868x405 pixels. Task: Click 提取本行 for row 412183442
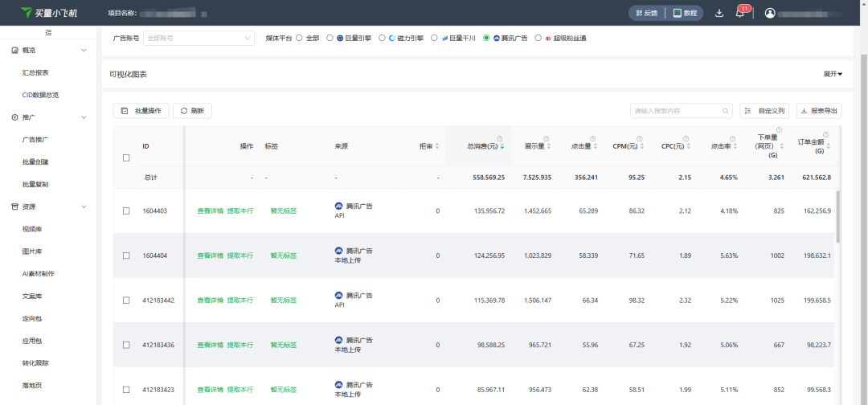click(240, 301)
